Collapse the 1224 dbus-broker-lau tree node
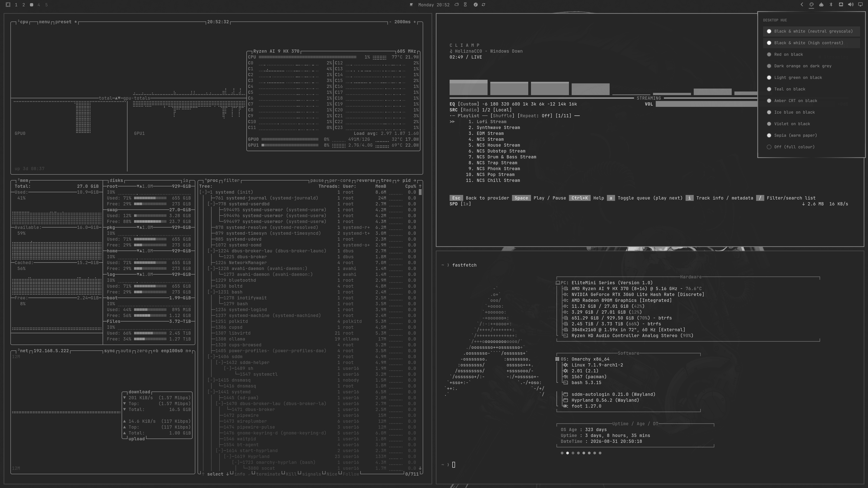Screen dimensions: 868x488 coord(211,251)
